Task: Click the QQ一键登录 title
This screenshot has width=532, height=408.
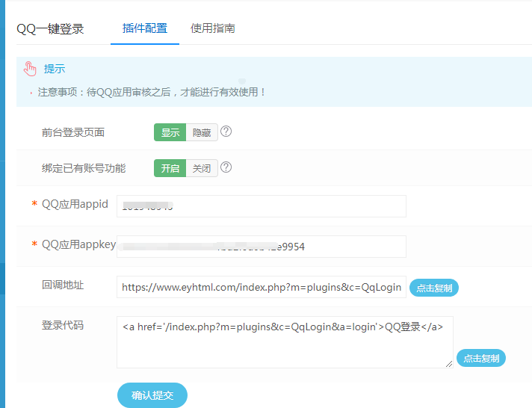Action: [x=50, y=29]
